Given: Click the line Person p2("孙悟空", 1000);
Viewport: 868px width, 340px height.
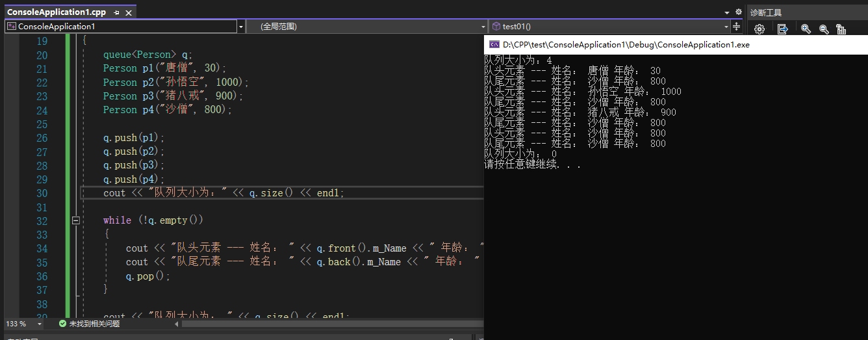Looking at the screenshot, I should pos(176,83).
